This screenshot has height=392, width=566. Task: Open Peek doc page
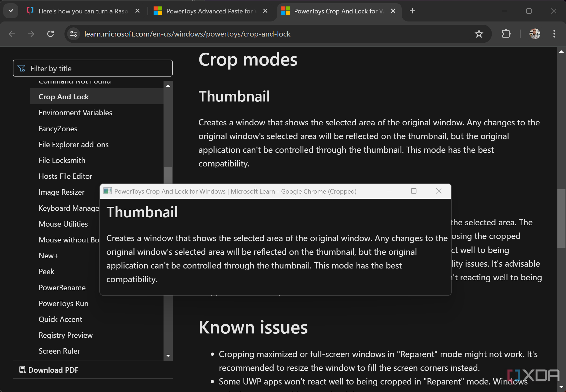coord(46,271)
